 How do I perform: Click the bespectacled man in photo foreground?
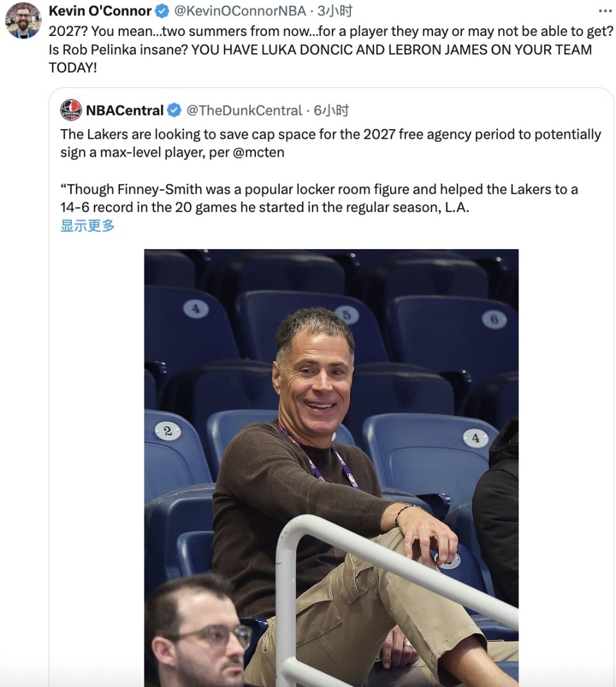[x=199, y=631]
